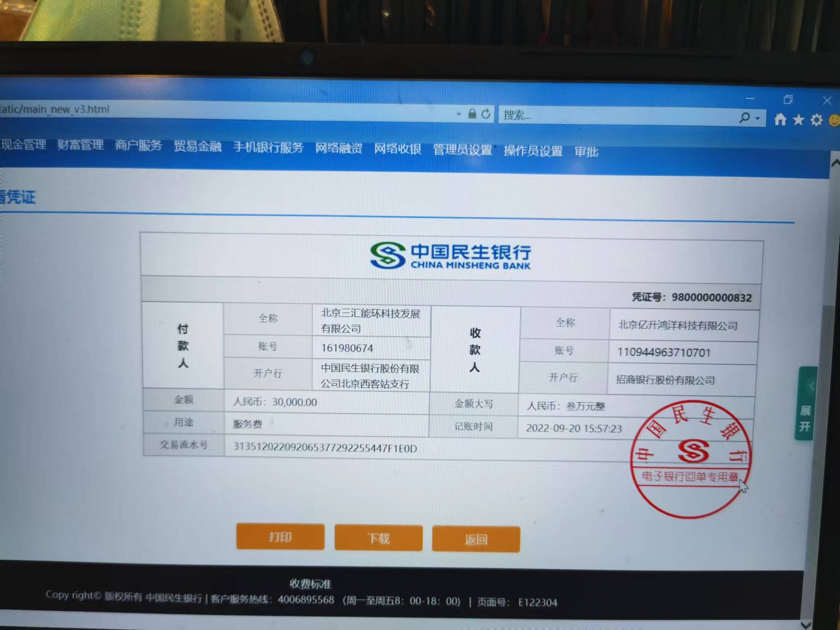This screenshot has height=630, width=840.
Task: Click the refresh icon in address bar
Action: tap(486, 114)
